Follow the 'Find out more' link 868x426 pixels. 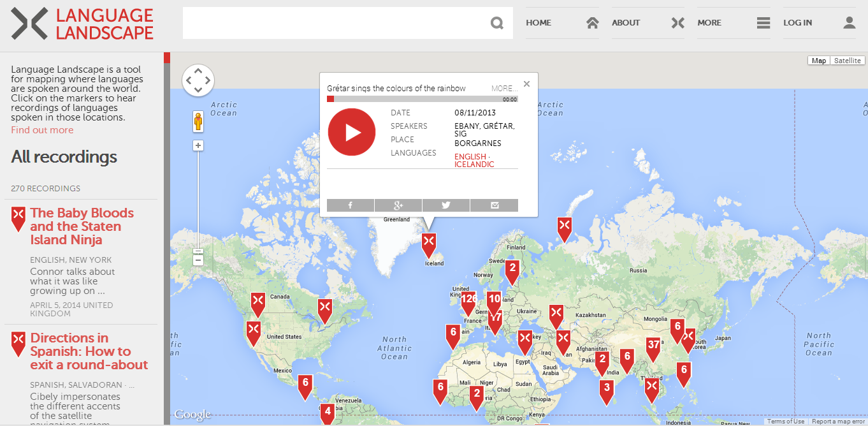[x=42, y=130]
